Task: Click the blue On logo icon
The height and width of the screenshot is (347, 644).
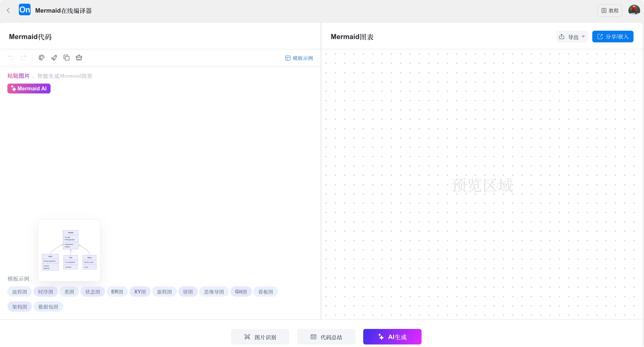Action: tap(25, 10)
